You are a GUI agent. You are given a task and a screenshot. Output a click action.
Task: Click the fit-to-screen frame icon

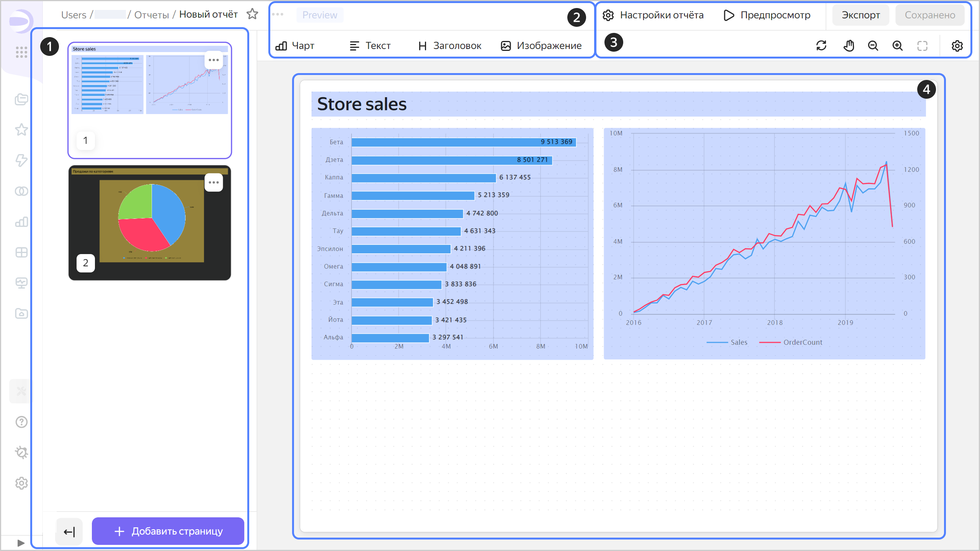[922, 46]
